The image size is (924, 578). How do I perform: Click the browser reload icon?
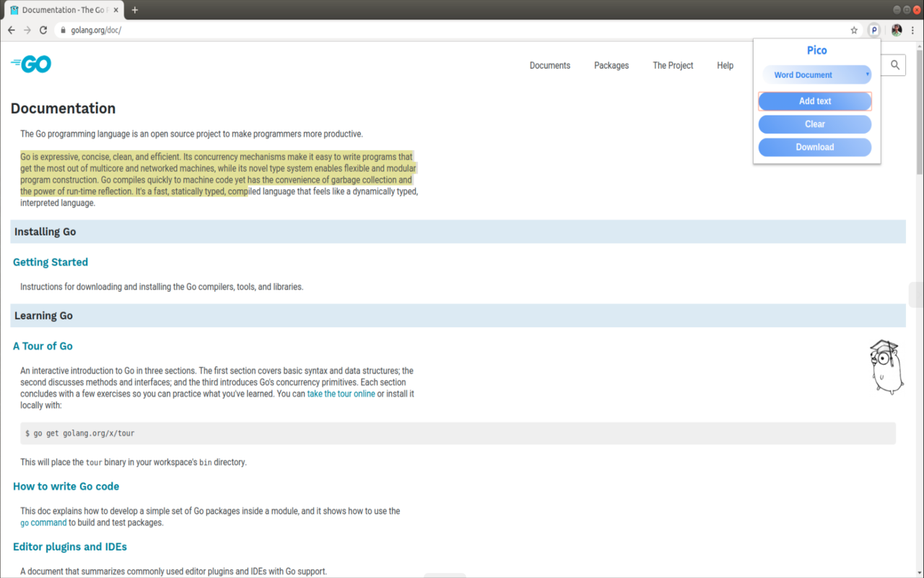(x=43, y=30)
